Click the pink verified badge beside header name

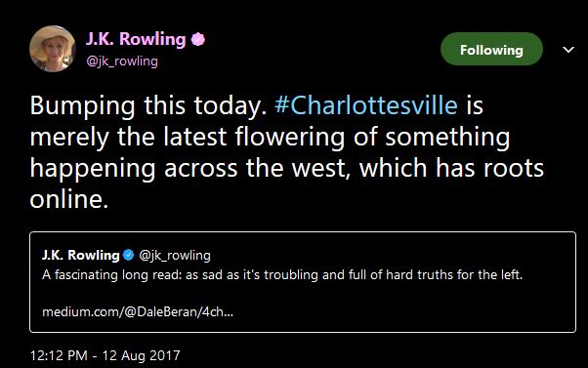(x=198, y=39)
